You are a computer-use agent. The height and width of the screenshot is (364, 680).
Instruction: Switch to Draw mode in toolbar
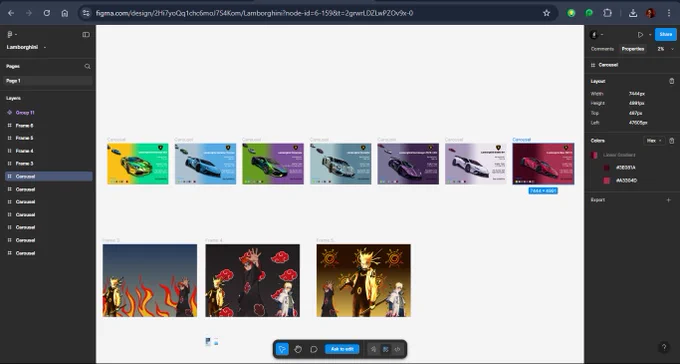373,349
